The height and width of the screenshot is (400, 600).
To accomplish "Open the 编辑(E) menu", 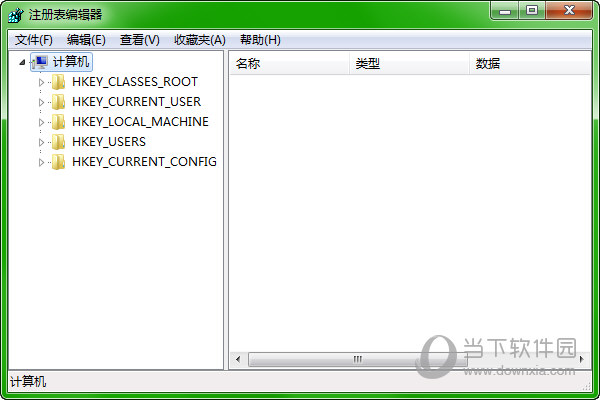I will [86, 40].
